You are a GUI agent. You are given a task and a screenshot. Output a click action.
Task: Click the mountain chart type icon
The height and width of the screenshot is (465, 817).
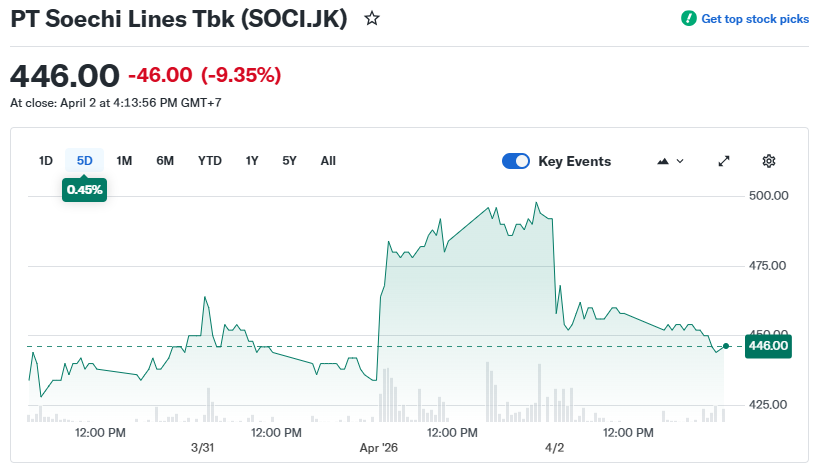pos(662,161)
